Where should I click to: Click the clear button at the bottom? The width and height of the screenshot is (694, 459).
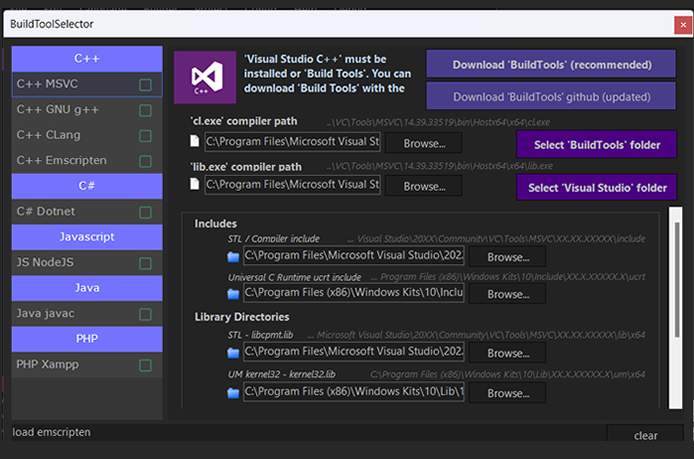645,436
